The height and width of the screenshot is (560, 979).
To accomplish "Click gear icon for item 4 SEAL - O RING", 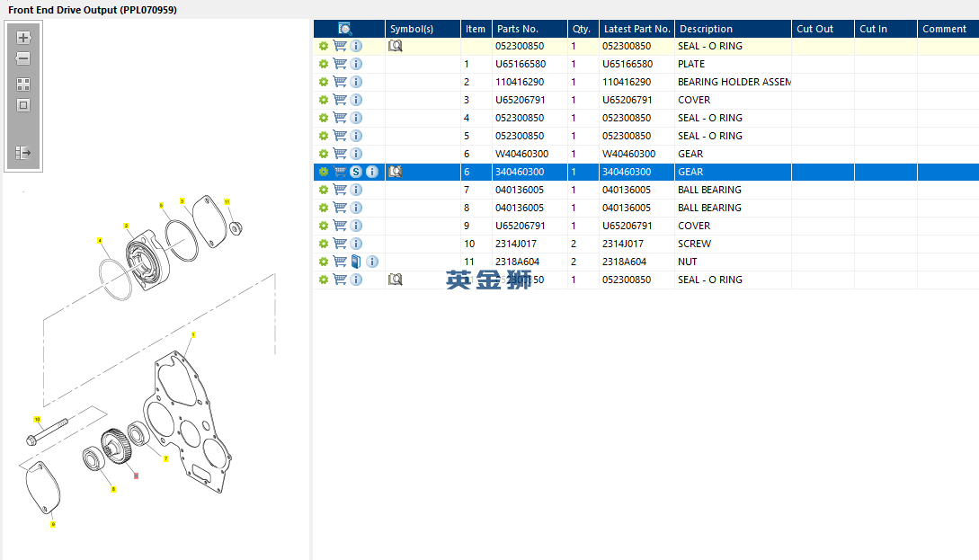I will pos(324,118).
